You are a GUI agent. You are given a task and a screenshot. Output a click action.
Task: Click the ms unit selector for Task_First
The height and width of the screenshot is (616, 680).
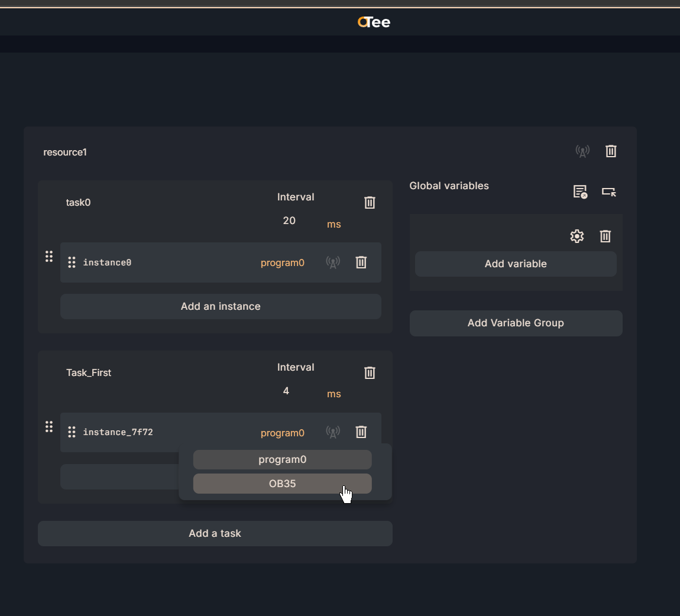coord(333,394)
